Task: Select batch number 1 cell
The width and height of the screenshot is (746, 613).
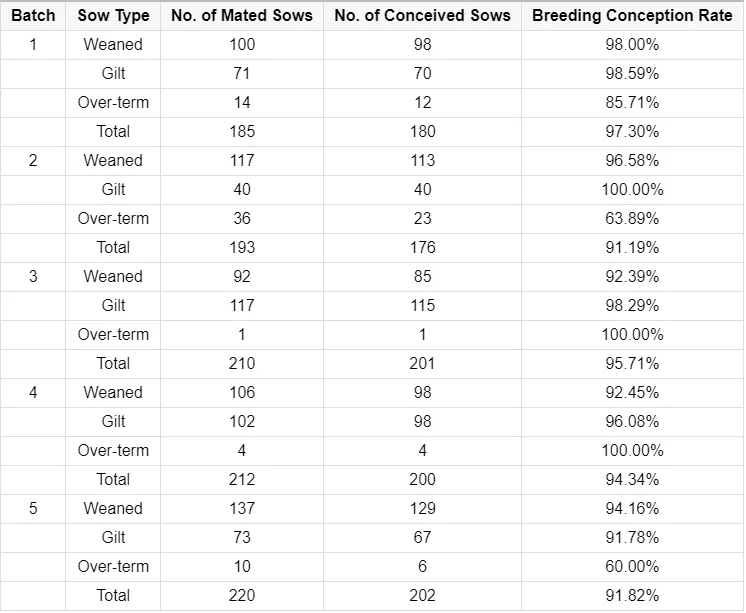Action: [x=33, y=45]
